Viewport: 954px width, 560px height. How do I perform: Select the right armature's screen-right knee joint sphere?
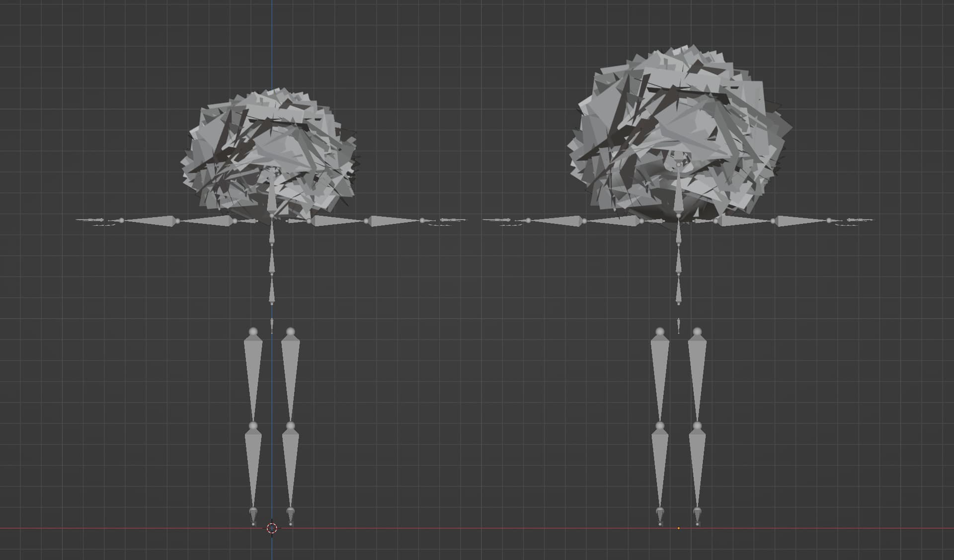697,426
